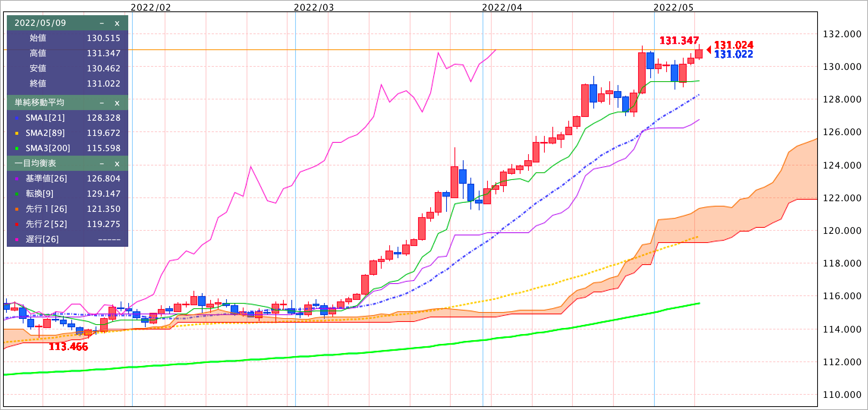Click the 116.000 price axis label
868x410 pixels.
(842, 296)
